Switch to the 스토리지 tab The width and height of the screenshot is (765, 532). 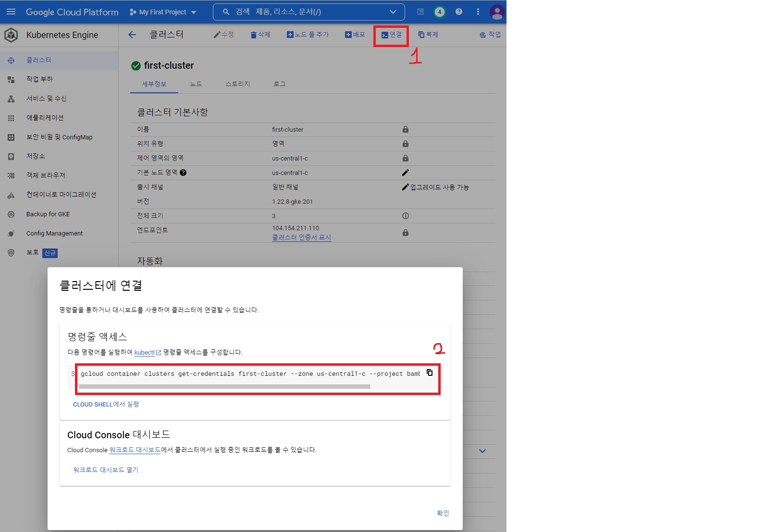pyautogui.click(x=238, y=84)
